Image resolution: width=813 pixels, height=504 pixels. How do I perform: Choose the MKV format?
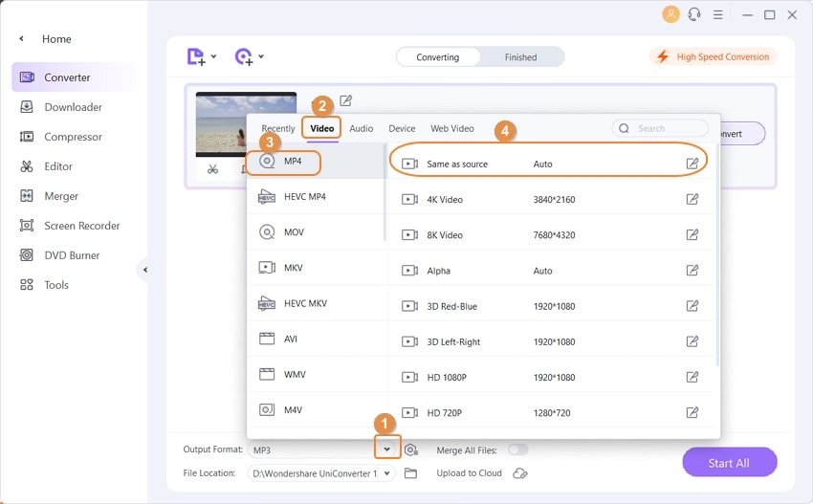point(317,268)
